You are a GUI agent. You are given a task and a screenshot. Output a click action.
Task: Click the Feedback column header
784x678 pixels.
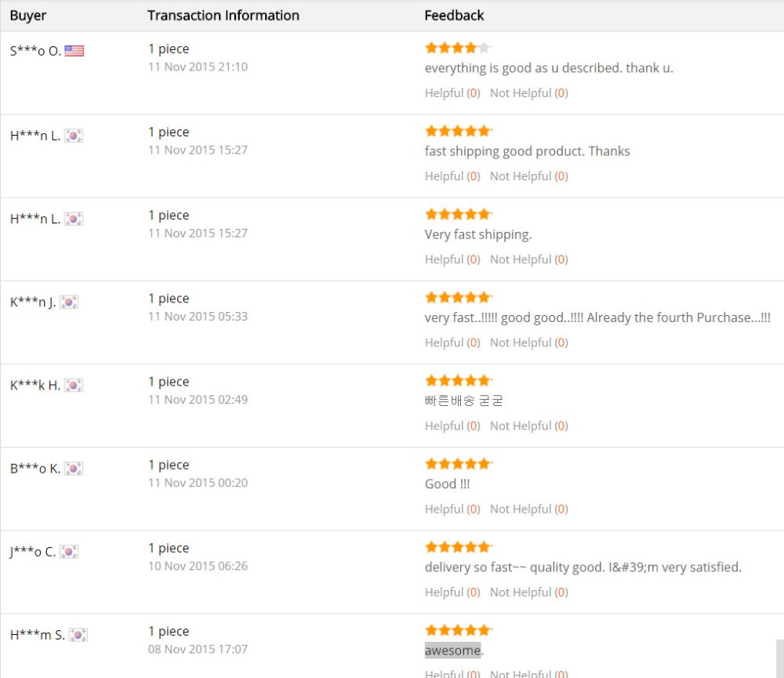(x=454, y=16)
